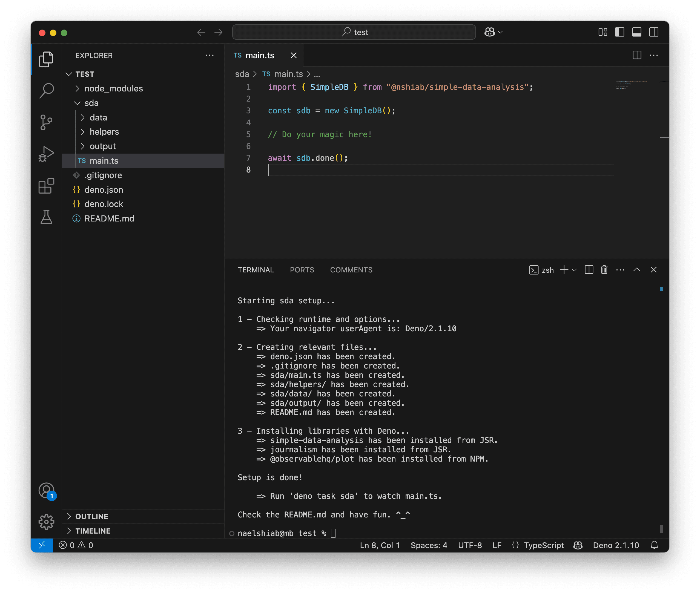Viewport: 700px width, 593px height.
Task: Open the Source Control view icon
Action: tap(46, 122)
